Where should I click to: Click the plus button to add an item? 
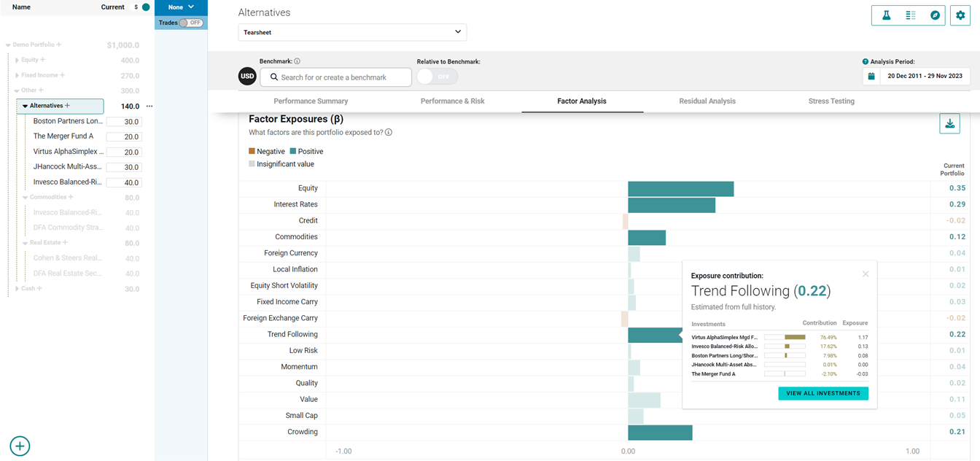click(20, 446)
